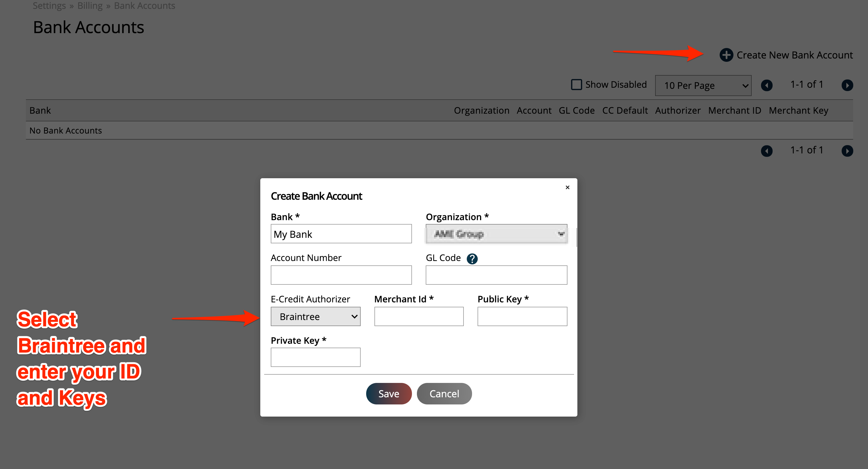Click the plus icon for new bank account

726,55
